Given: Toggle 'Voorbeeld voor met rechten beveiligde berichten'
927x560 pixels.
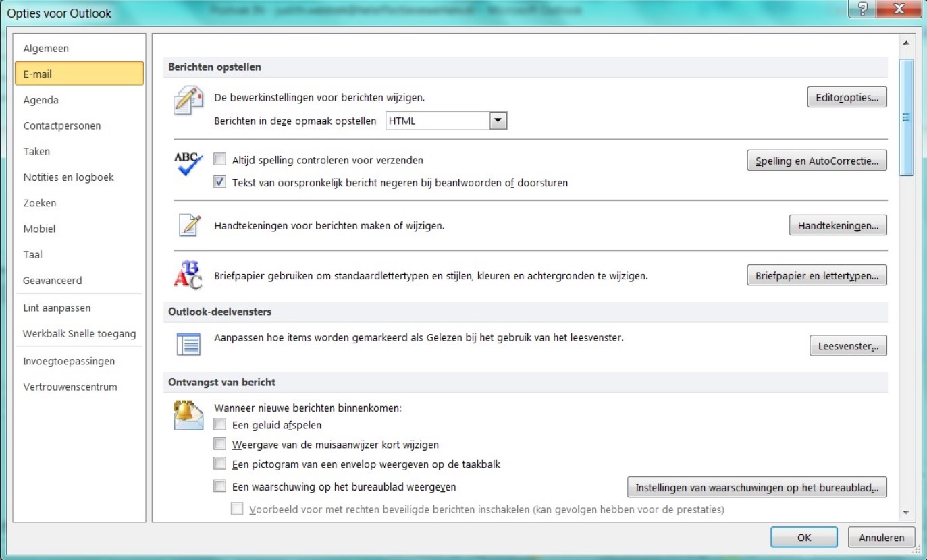Looking at the screenshot, I should [x=237, y=509].
